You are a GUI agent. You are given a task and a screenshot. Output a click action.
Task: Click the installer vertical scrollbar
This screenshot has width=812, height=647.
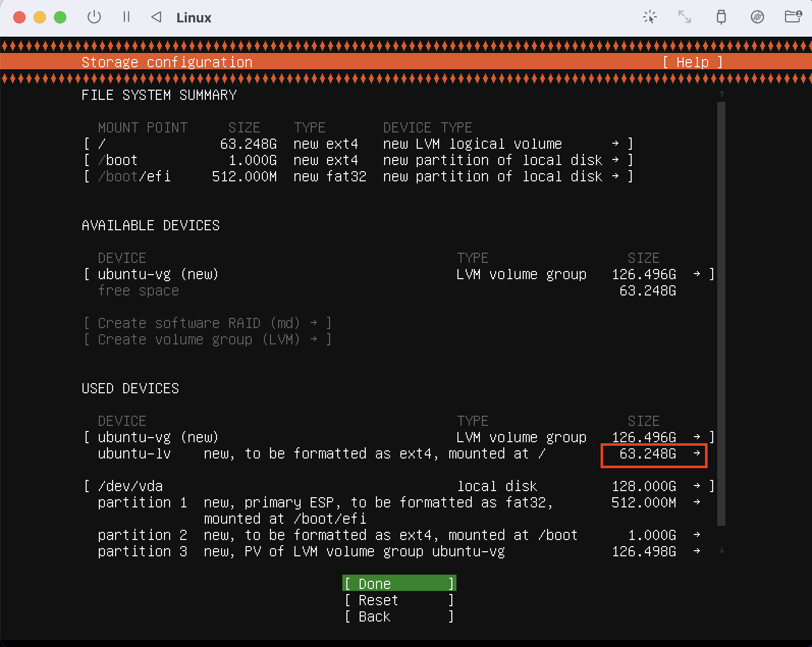[x=721, y=313]
